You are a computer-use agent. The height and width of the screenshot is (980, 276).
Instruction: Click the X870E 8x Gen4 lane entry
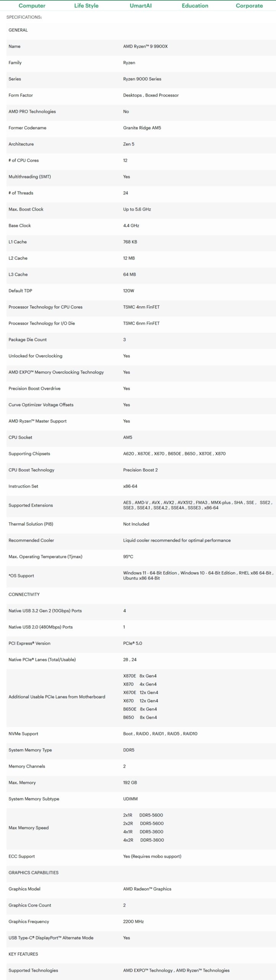point(140,676)
